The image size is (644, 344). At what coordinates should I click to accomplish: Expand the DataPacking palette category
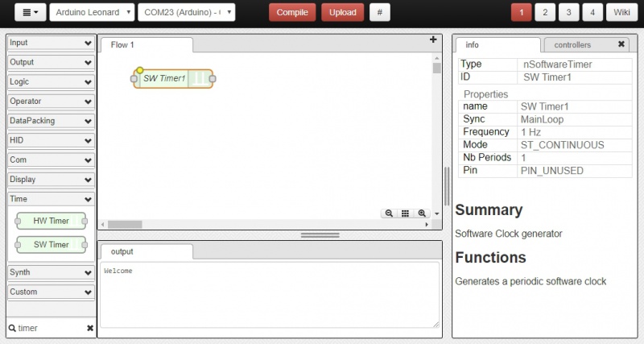click(x=51, y=121)
